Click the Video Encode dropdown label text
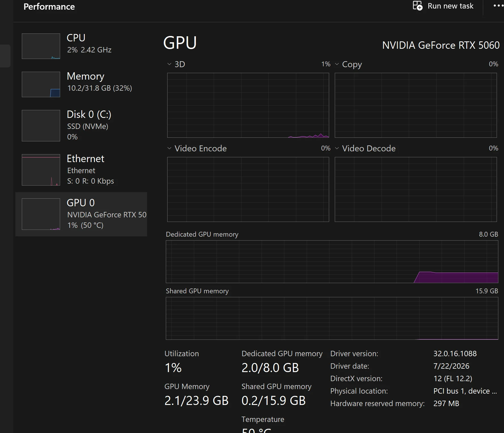 201,148
